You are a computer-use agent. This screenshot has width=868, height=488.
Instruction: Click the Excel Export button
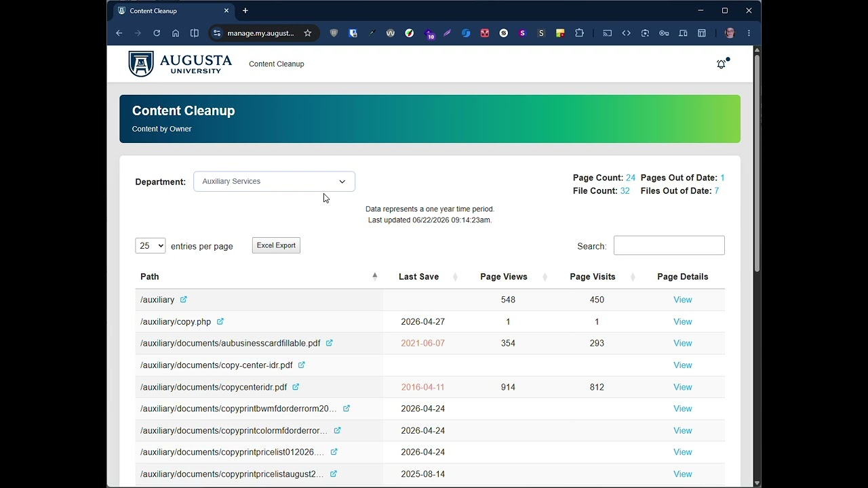tap(276, 245)
